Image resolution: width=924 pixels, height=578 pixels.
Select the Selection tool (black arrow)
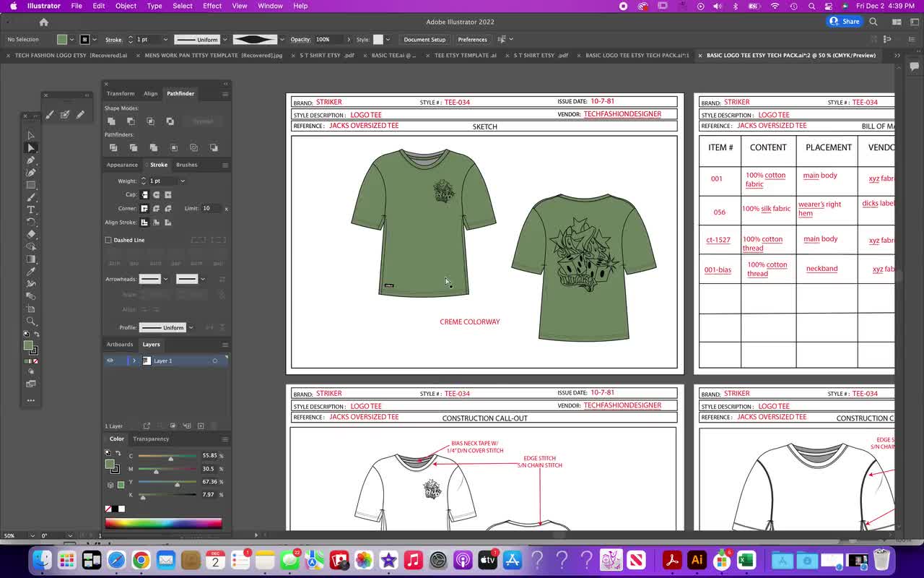pos(31,136)
